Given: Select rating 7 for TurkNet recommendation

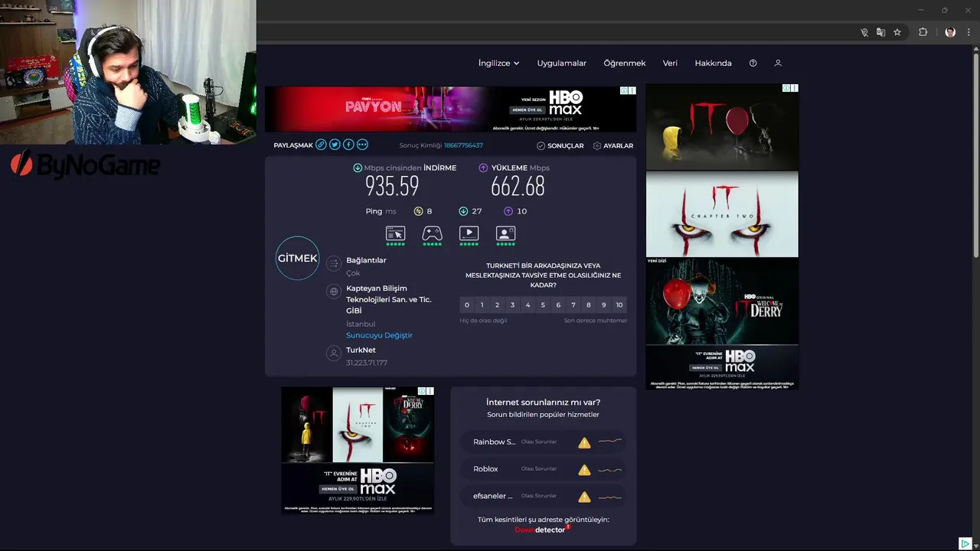Looking at the screenshot, I should click(x=573, y=305).
